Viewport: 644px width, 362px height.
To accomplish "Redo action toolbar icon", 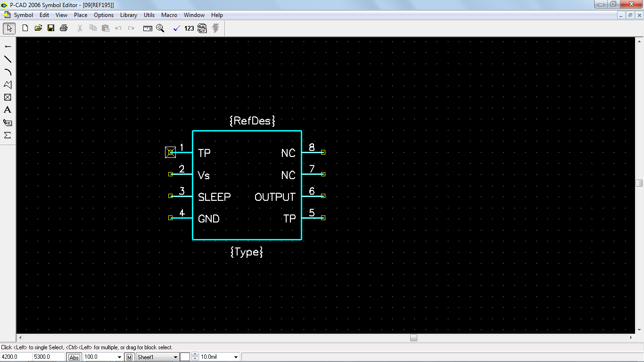I will point(131,28).
